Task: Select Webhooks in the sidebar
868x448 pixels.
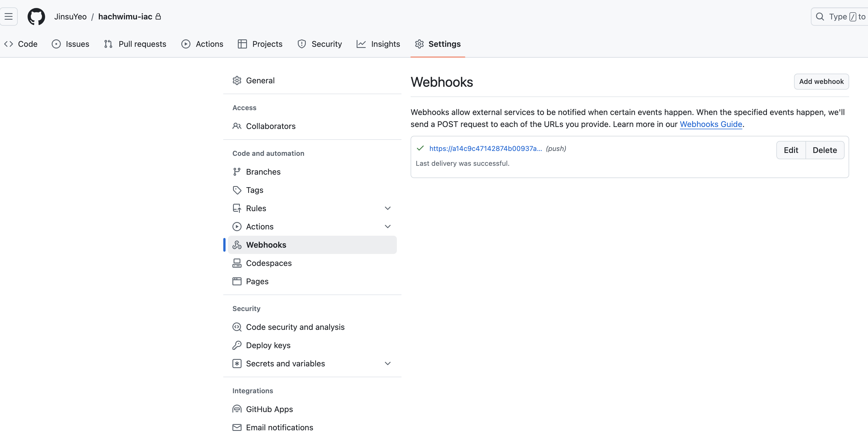Action: [312, 245]
